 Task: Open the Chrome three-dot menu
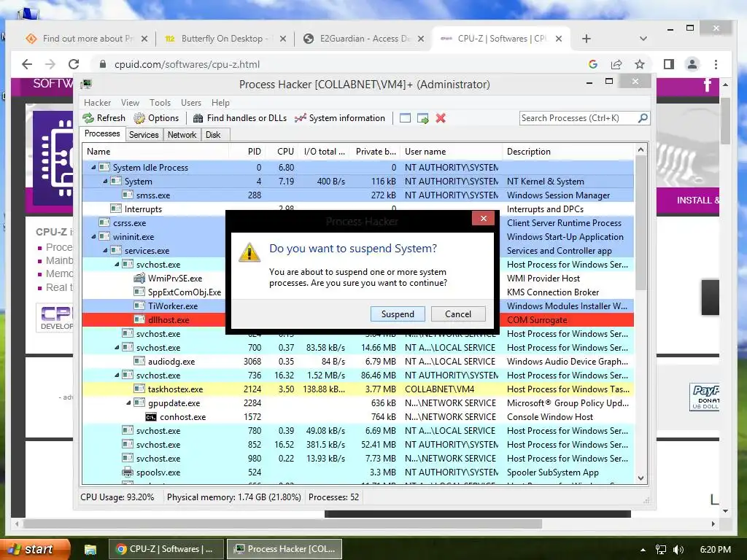click(x=716, y=64)
